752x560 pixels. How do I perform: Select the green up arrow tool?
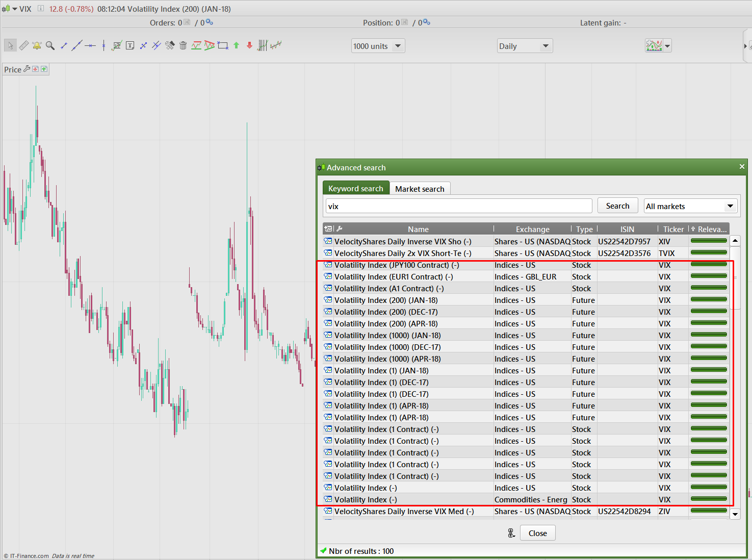(x=236, y=45)
